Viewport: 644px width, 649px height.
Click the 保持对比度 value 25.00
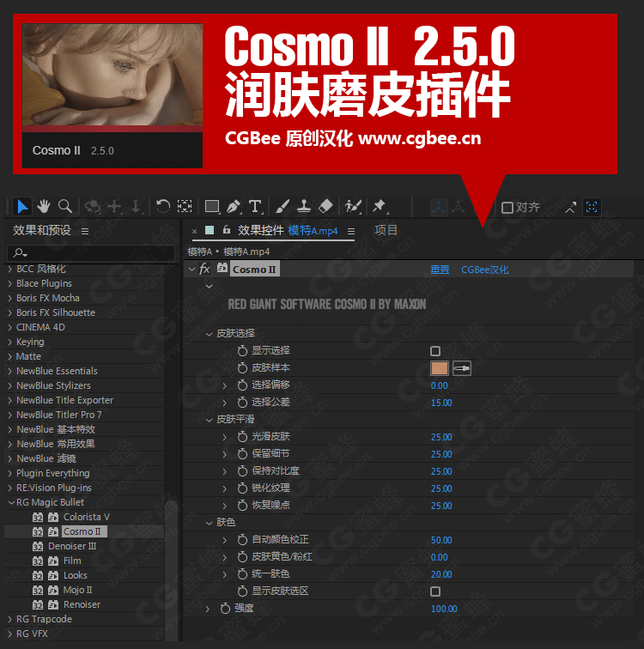(x=441, y=471)
